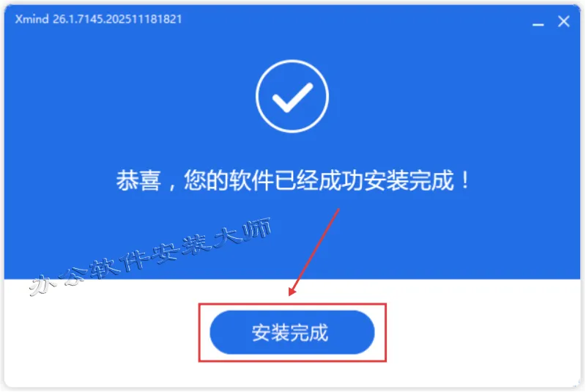586x392 pixels.
Task: Click the version number 26.1.7145.202511181821
Action: pos(117,19)
